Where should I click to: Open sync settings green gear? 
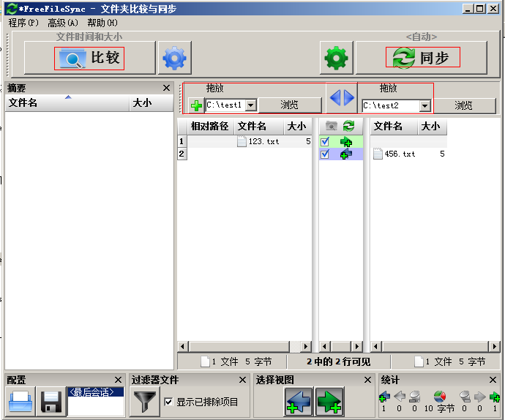tap(336, 58)
